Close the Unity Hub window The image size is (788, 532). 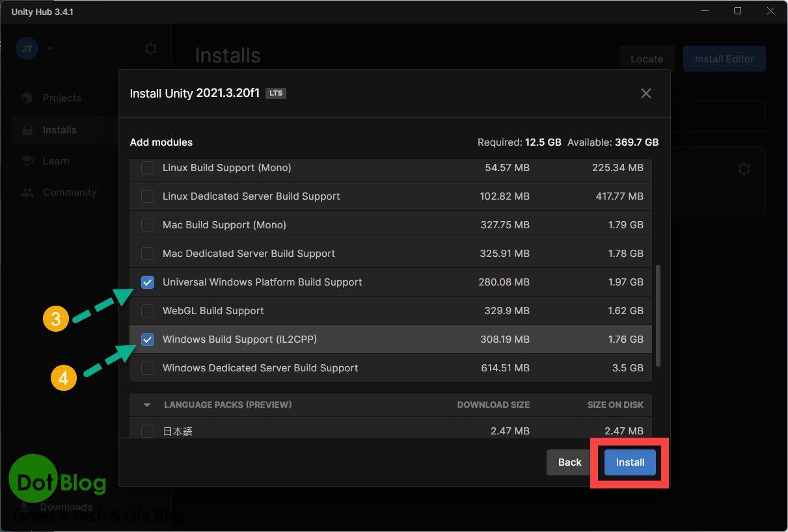tap(770, 11)
